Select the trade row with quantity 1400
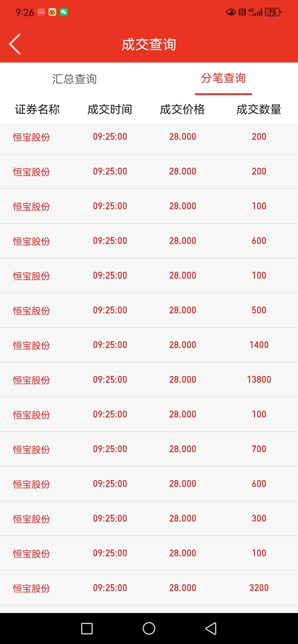Image resolution: width=298 pixels, height=644 pixels. (x=149, y=345)
